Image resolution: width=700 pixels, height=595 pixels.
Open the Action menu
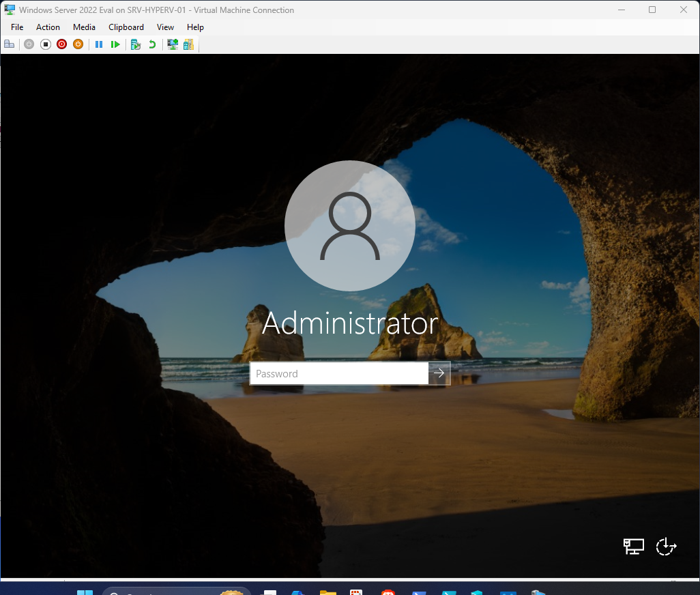48,27
